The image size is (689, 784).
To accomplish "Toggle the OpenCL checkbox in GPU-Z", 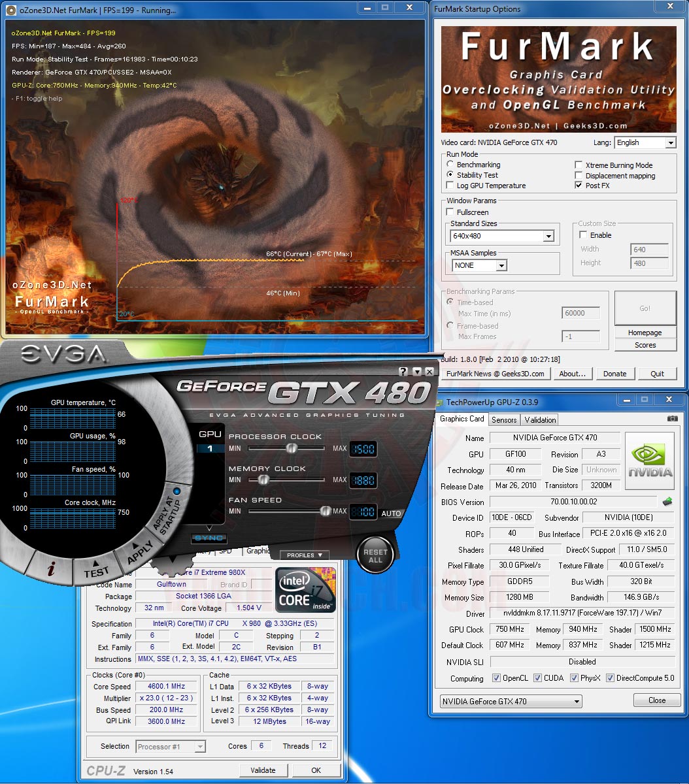I will [x=496, y=678].
